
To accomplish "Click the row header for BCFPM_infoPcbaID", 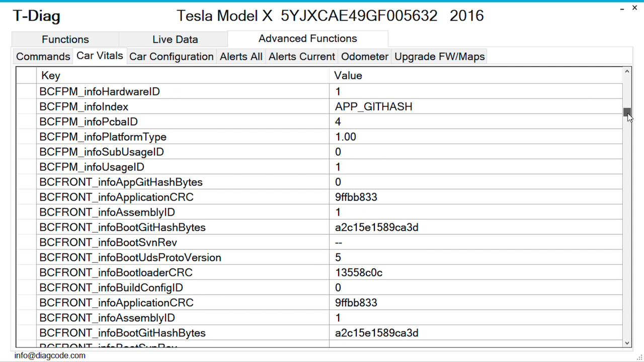I will point(26,122).
